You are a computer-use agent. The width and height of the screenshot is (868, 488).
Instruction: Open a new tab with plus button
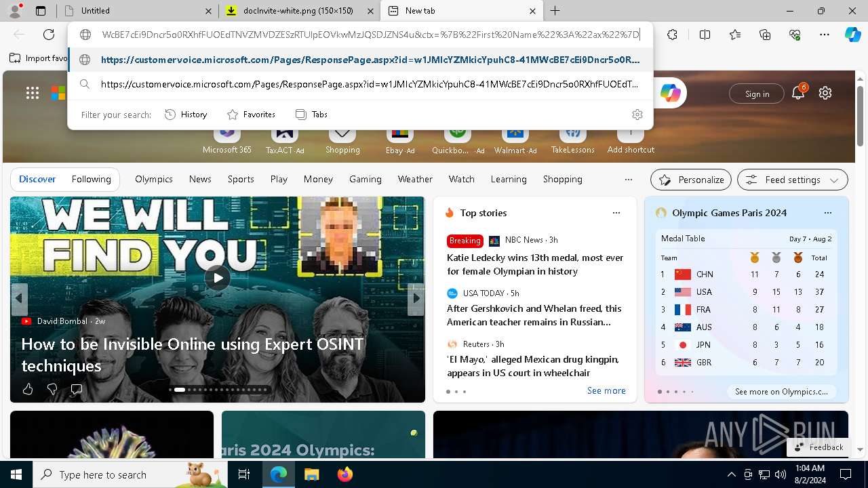(x=555, y=11)
